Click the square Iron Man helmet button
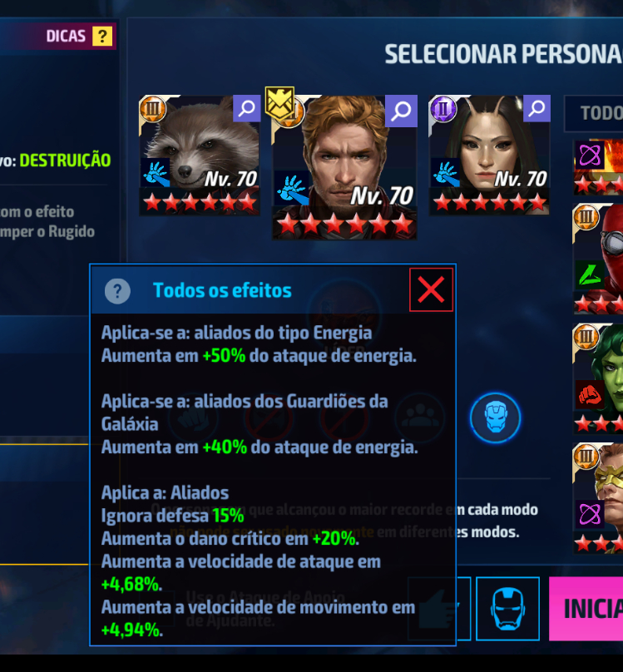Viewport: 623px width, 672px height. 507,609
